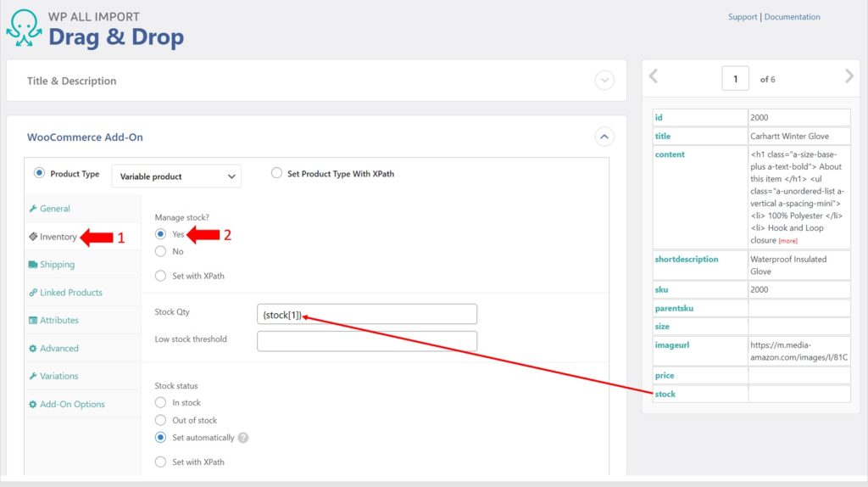The height and width of the screenshot is (487, 868).
Task: Click the id field name
Action: coord(658,117)
